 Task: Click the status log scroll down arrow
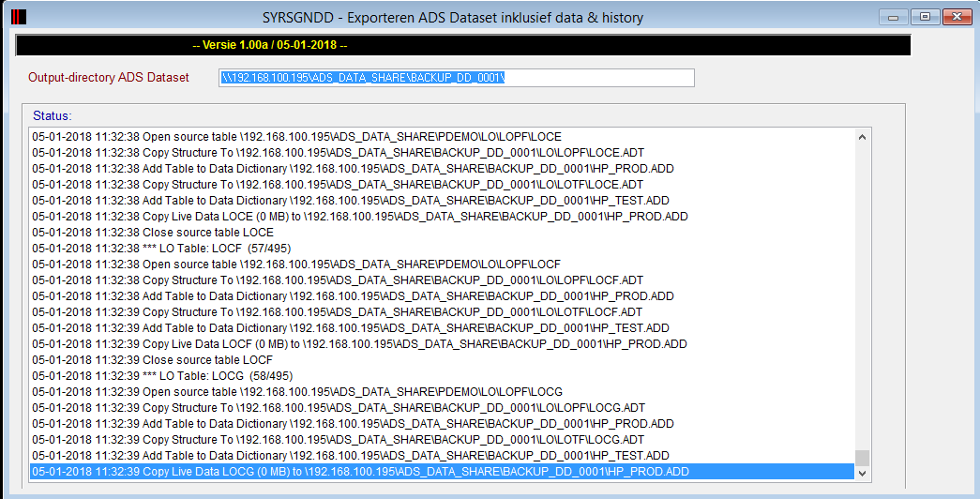[862, 474]
